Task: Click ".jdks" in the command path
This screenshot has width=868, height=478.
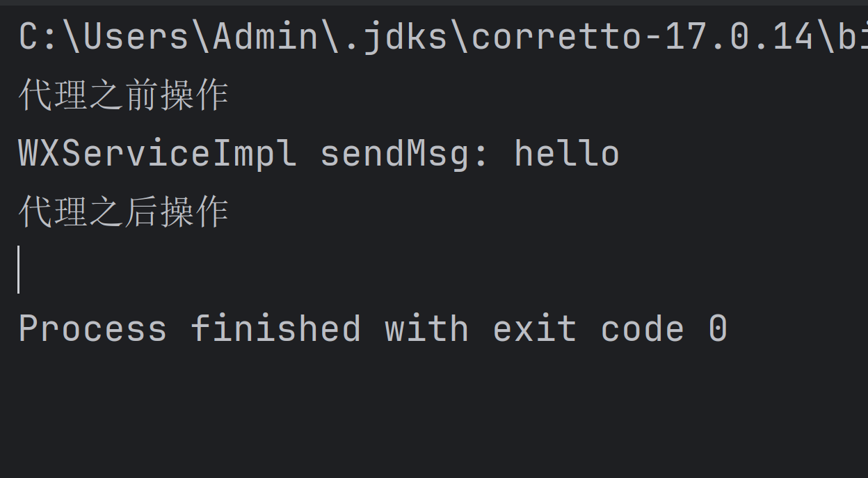Action: pos(394,37)
